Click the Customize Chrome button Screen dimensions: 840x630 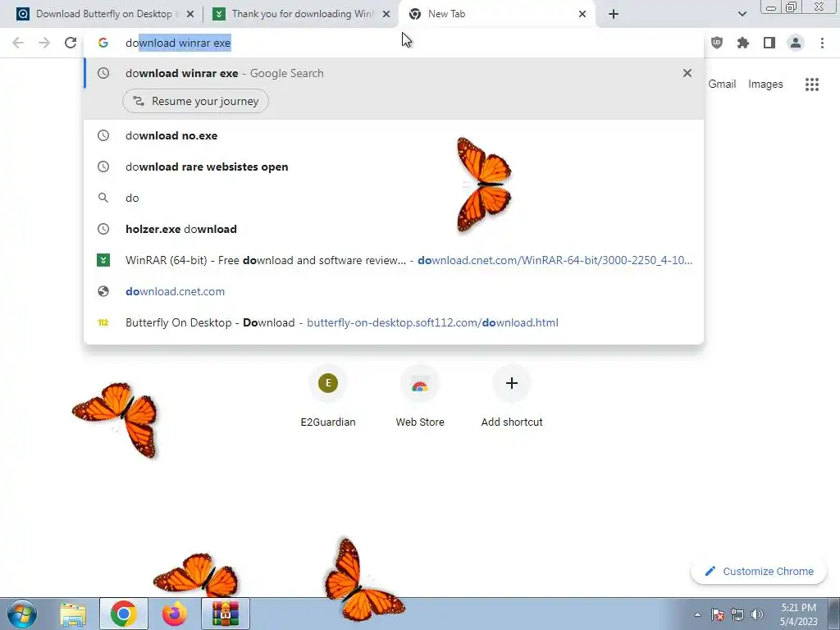[760, 571]
